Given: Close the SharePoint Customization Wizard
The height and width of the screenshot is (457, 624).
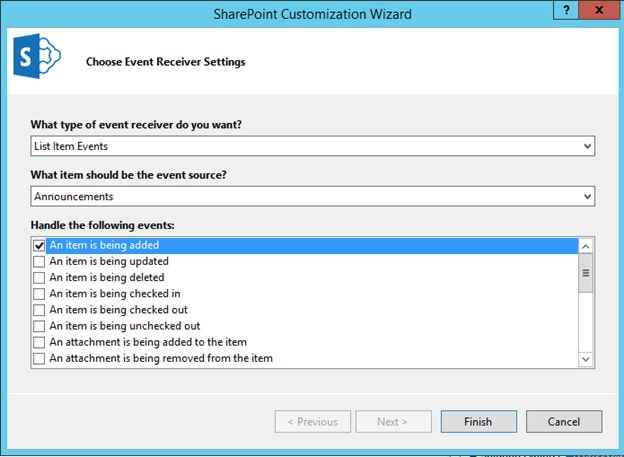Looking at the screenshot, I should [x=599, y=10].
